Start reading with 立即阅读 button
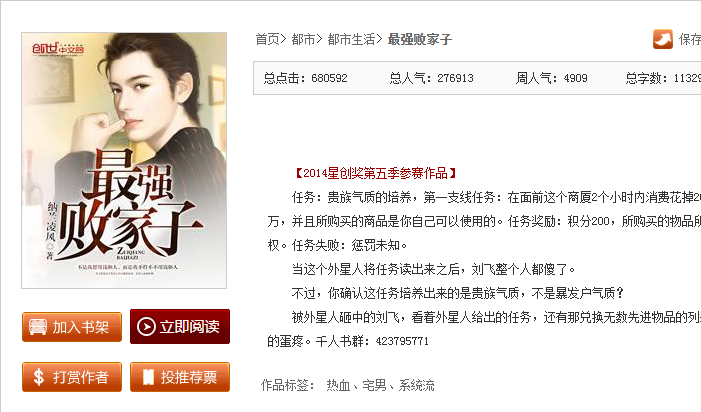701x412 pixels. pos(180,327)
